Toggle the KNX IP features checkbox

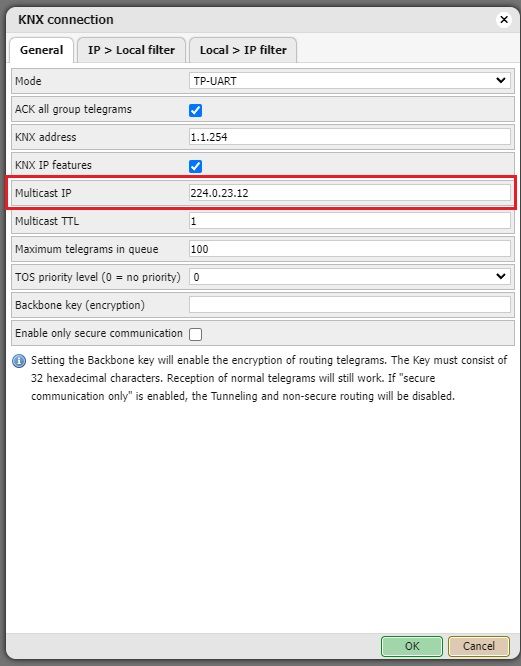pos(195,166)
